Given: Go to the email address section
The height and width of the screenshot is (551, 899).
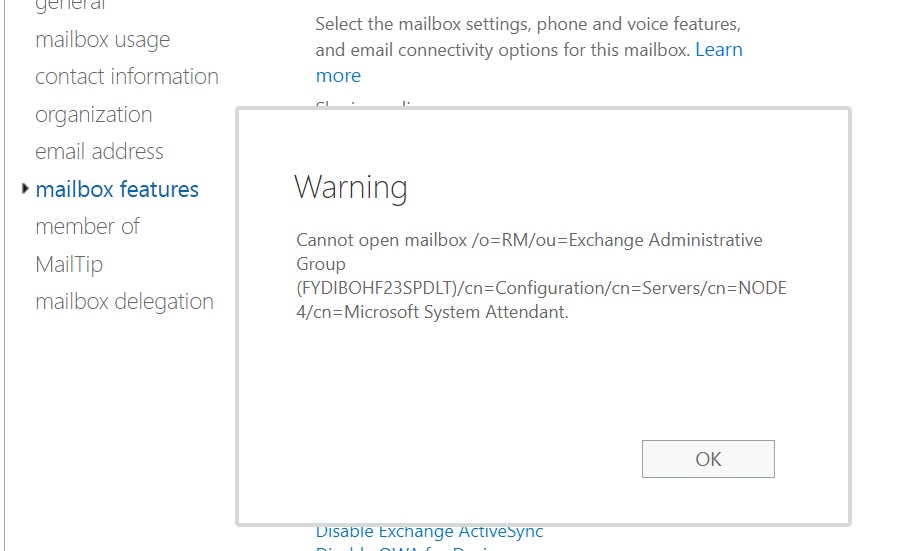Looking at the screenshot, I should (99, 151).
